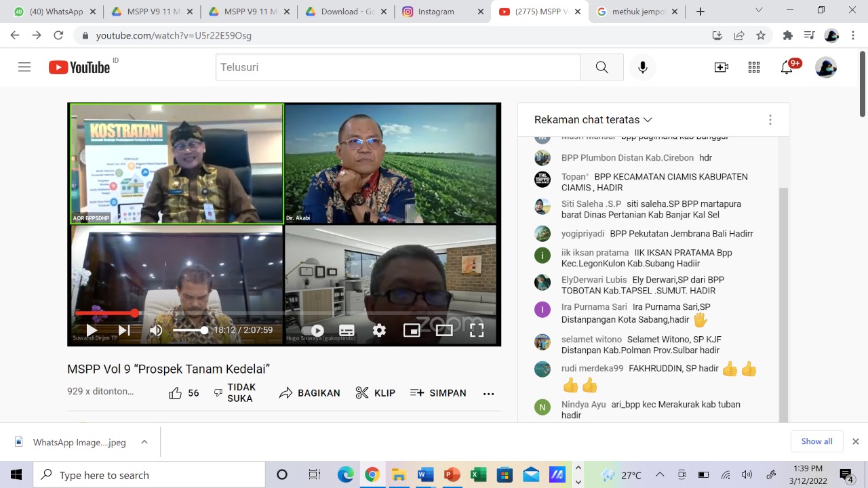
Task: Activate theater mode
Action: 444,330
